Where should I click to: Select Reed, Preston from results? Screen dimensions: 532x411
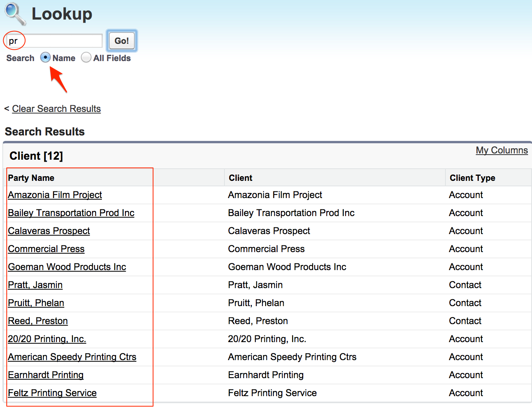[38, 321]
